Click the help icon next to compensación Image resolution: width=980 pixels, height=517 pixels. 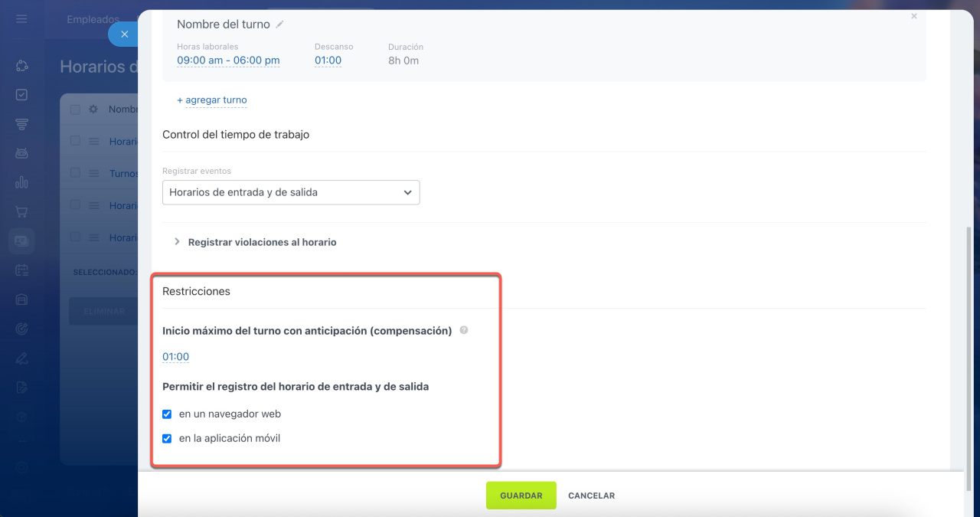463,331
